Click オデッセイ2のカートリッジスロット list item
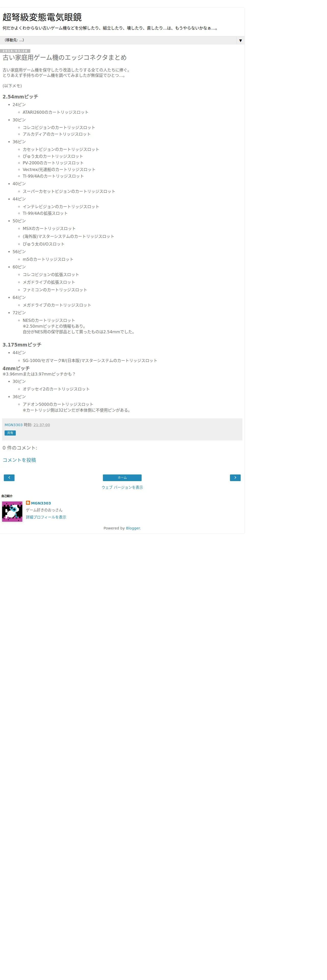 coord(56,389)
